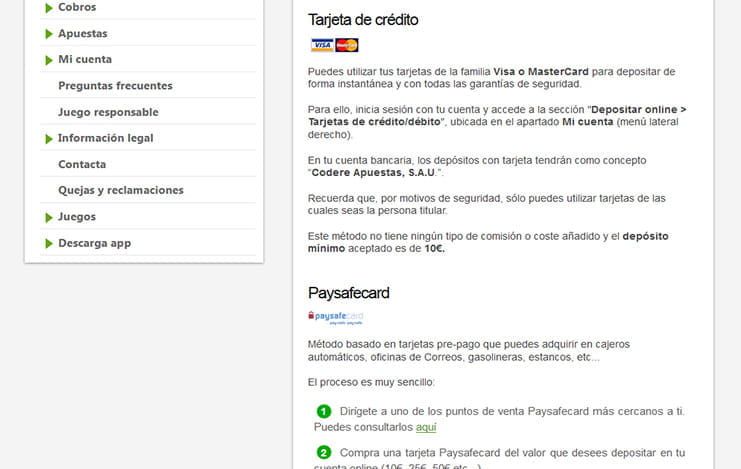Click the green step 2 circle
This screenshot has height=469, width=741.
324,453
